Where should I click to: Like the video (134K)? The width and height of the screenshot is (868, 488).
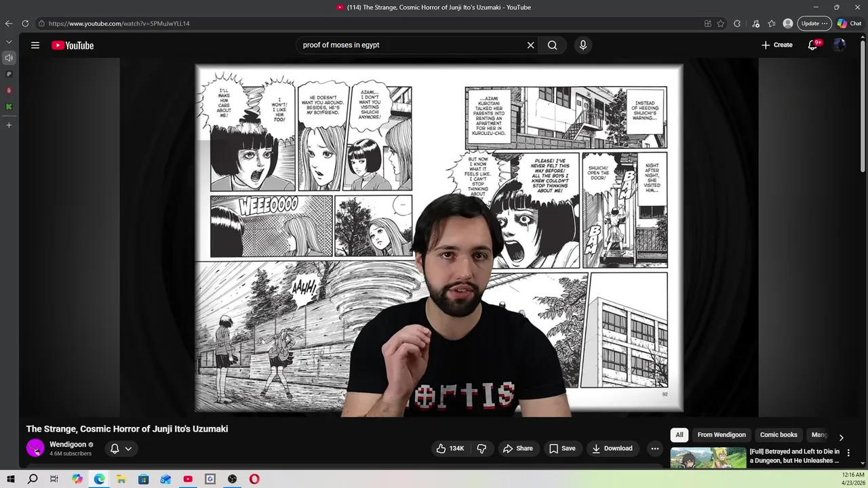point(450,448)
